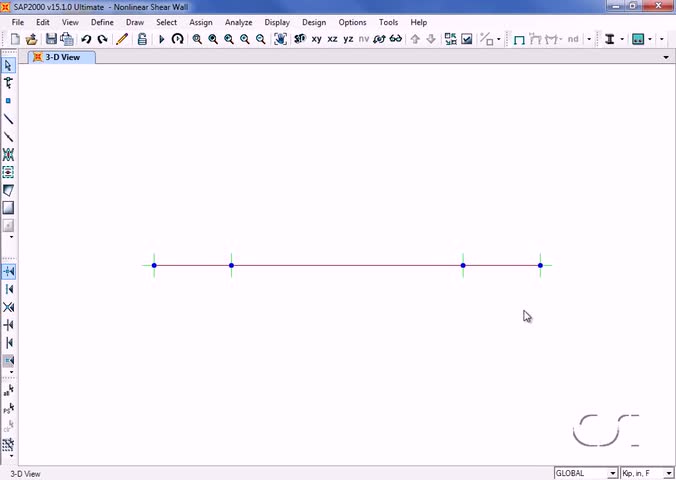
Task: Choose draw frame/cable element tool
Action: tap(8, 119)
